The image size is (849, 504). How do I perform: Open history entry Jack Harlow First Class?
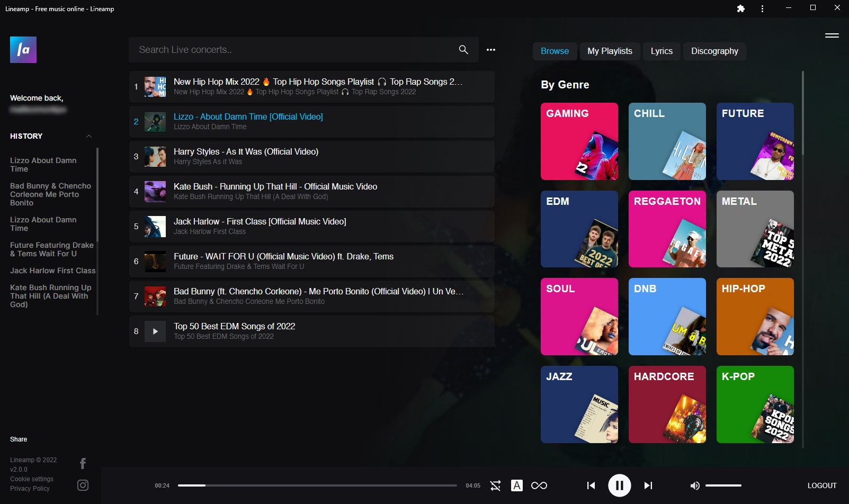tap(53, 271)
